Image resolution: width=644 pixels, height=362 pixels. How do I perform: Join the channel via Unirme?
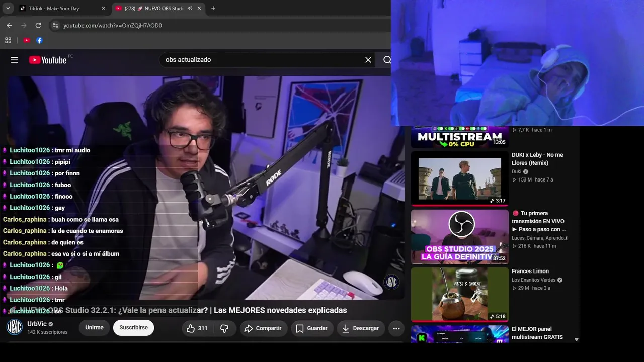[94, 328]
